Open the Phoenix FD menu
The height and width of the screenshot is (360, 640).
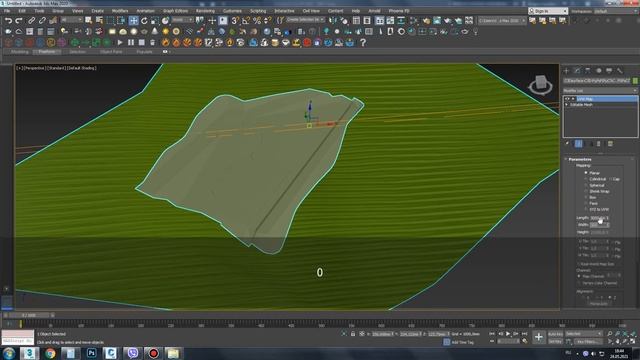(399, 11)
